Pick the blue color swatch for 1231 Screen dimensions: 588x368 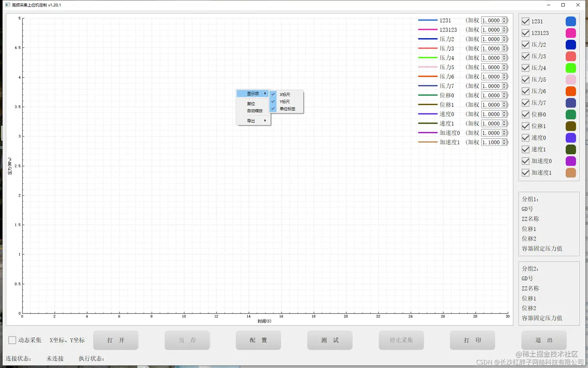coord(570,21)
